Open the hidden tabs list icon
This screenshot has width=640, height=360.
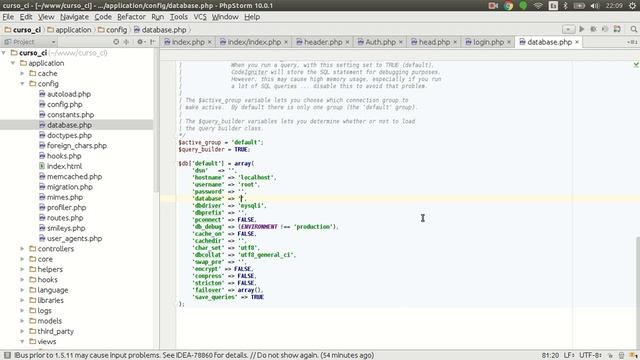(632, 42)
